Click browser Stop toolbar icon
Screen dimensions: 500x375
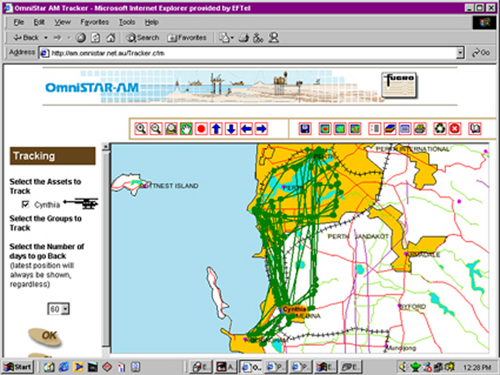coord(81,38)
